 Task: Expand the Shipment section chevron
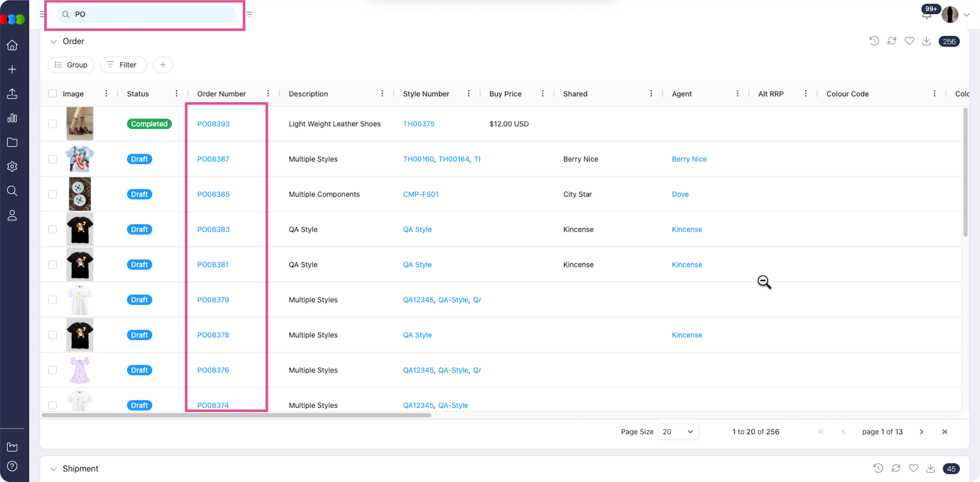point(53,469)
